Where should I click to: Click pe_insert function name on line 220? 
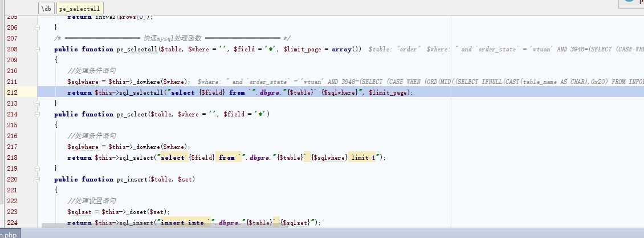(132, 179)
